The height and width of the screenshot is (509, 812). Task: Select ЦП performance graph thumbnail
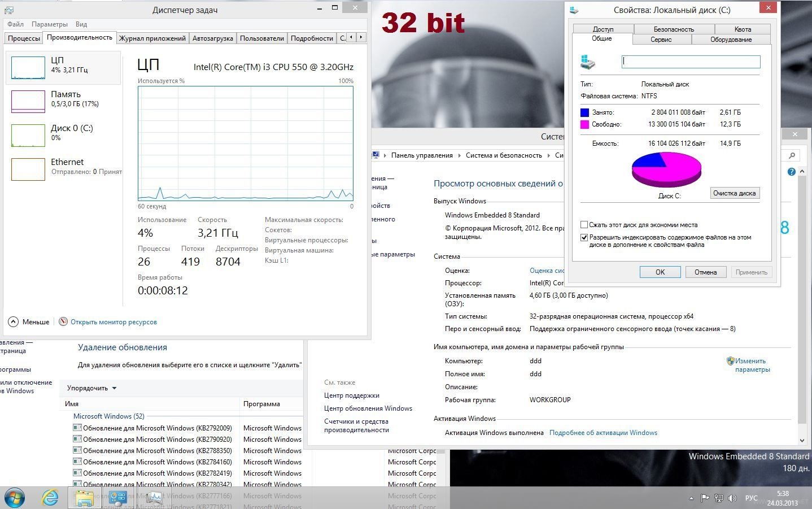[28, 68]
